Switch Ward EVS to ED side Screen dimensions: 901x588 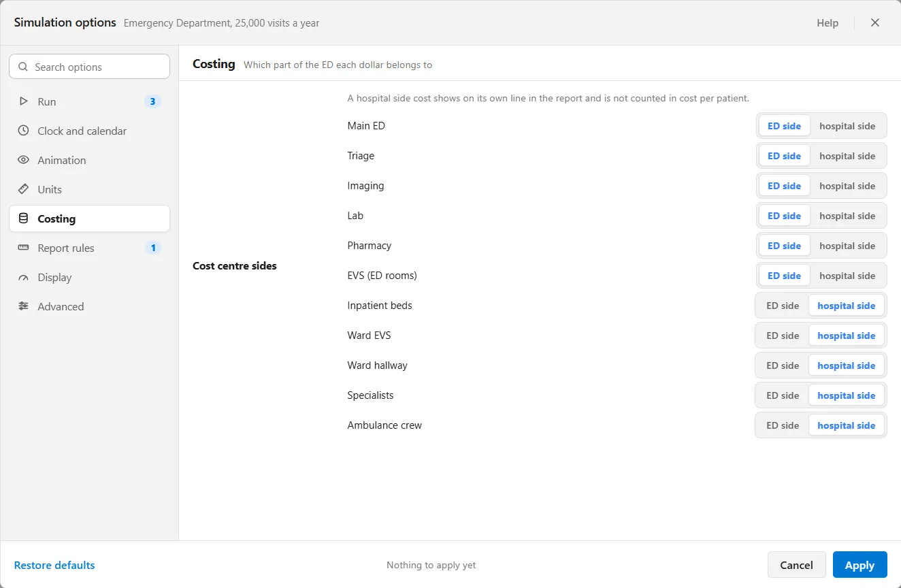[x=783, y=336]
